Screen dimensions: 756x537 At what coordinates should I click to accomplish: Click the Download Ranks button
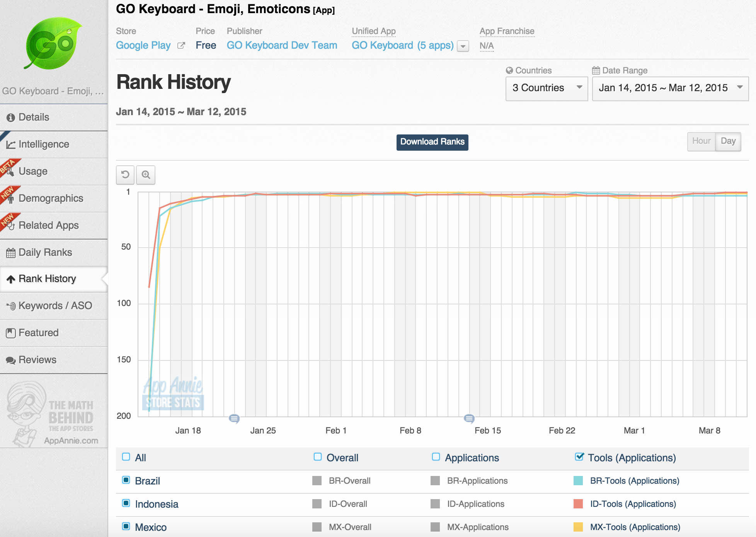point(432,142)
